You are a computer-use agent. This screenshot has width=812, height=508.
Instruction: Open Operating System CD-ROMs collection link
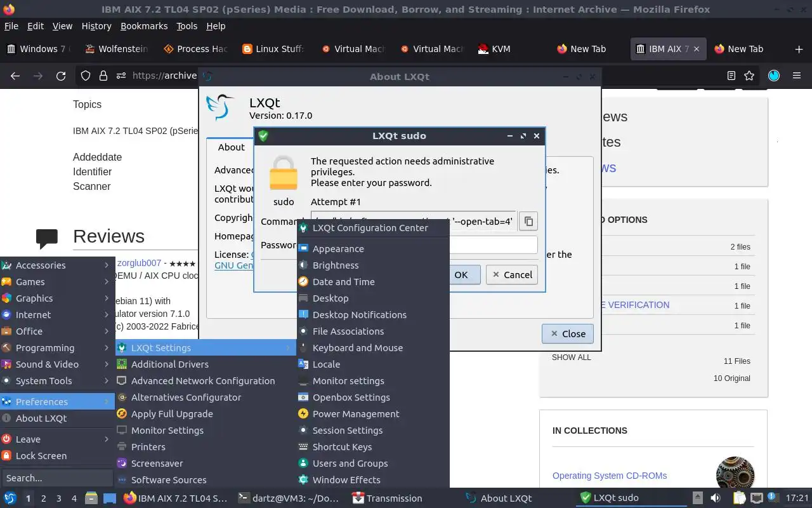coord(610,476)
